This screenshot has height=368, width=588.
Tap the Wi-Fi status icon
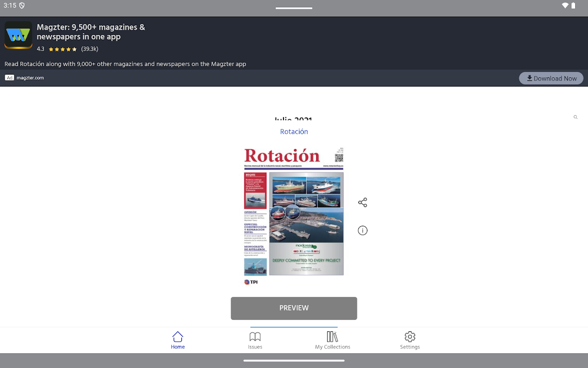coord(565,6)
